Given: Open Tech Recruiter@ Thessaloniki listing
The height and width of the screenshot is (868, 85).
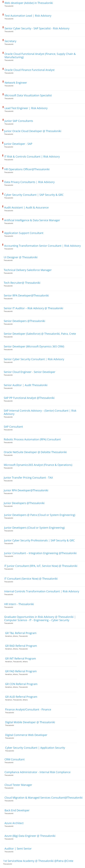Looking at the screenshot, I should click(x=22, y=283).
